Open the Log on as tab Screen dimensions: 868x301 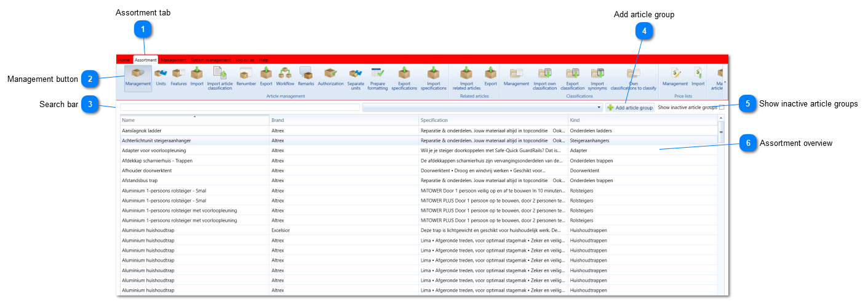(x=245, y=60)
